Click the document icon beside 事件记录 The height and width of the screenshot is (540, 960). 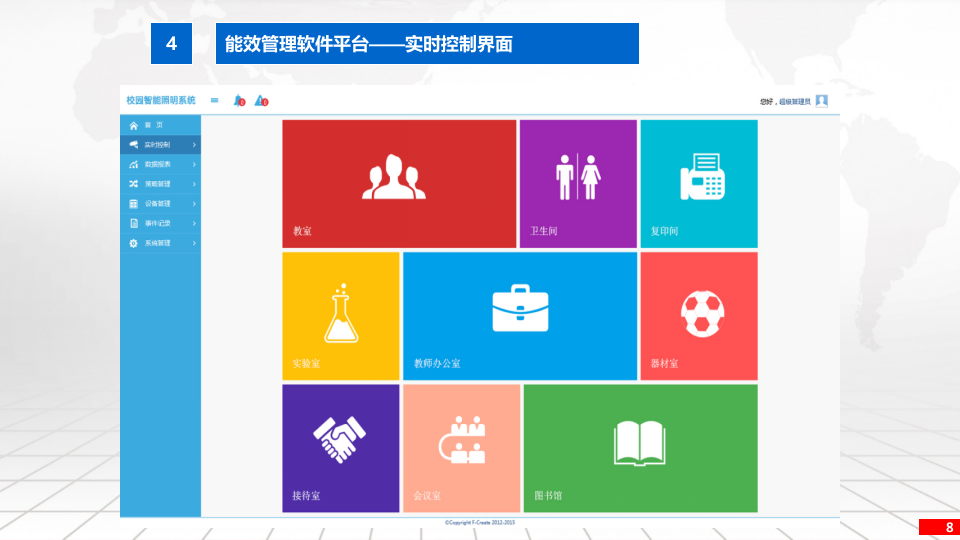(133, 223)
